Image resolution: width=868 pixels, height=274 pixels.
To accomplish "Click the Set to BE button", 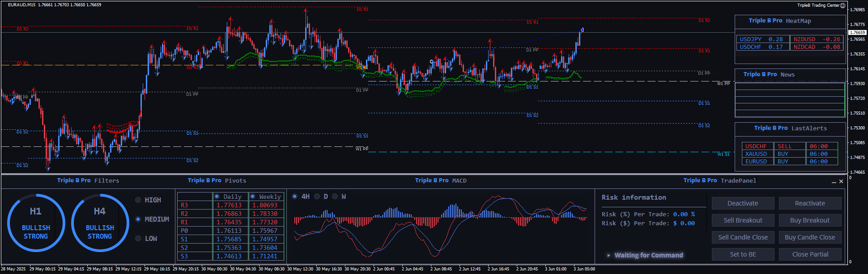I will click(x=743, y=254).
